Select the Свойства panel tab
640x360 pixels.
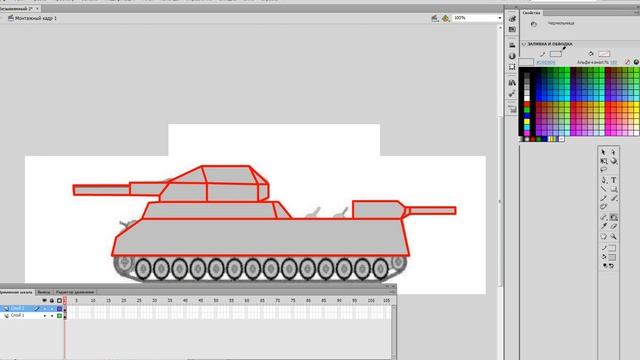(x=531, y=13)
